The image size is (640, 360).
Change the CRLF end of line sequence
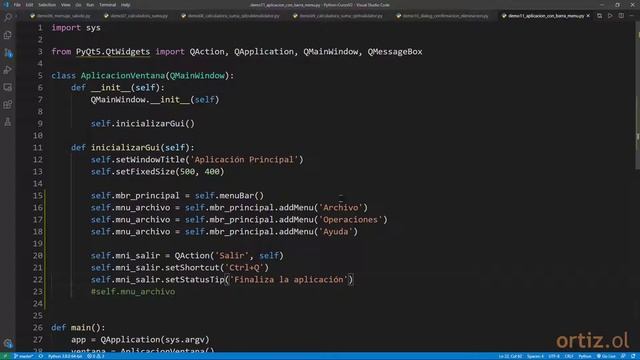569,356
